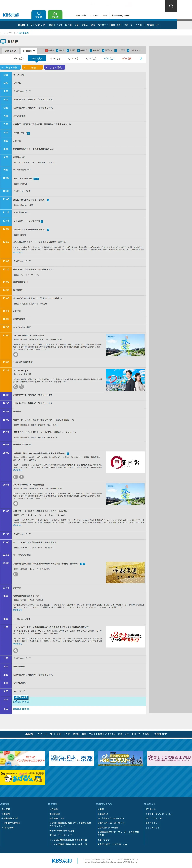Image resolution: width=192 pixels, height=868 pixels.
Task: Open the あげるくん campaign banner
Action: [22, 777]
